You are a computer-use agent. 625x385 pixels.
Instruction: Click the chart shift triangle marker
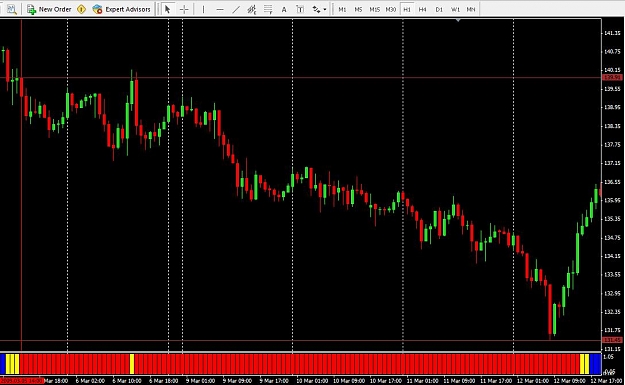pos(458,20)
